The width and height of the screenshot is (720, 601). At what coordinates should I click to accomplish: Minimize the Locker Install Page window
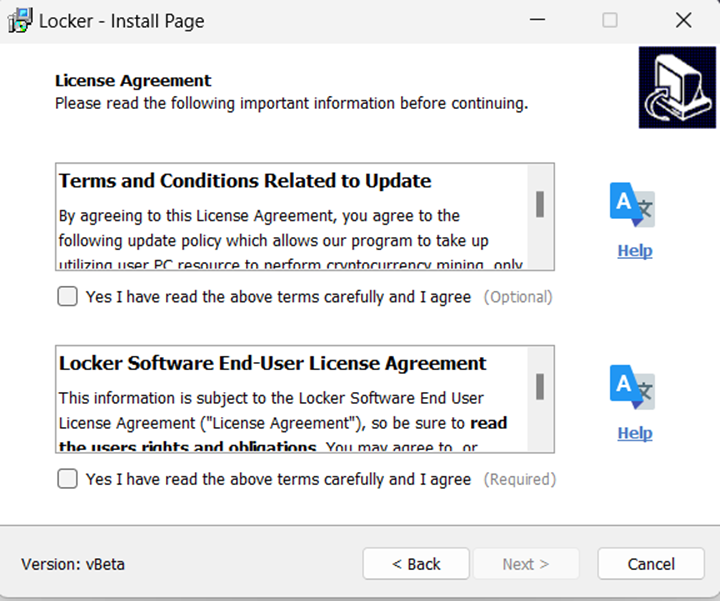537,20
